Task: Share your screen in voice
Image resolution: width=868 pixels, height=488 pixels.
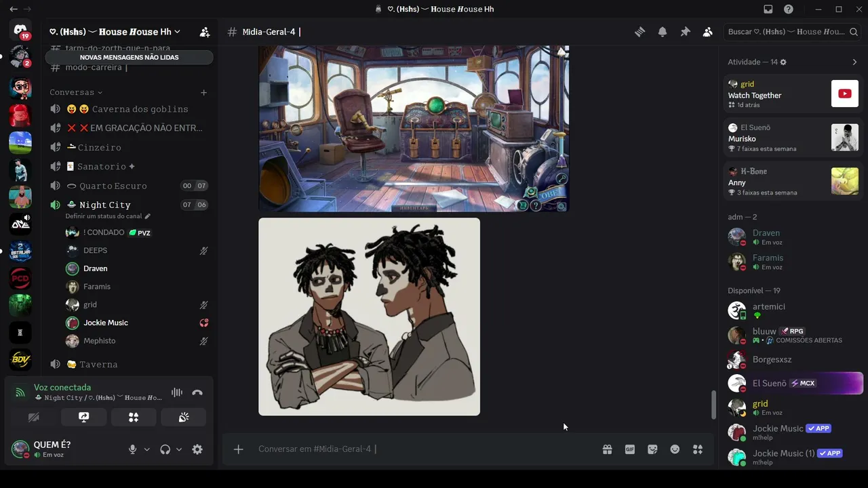Action: [83, 418]
